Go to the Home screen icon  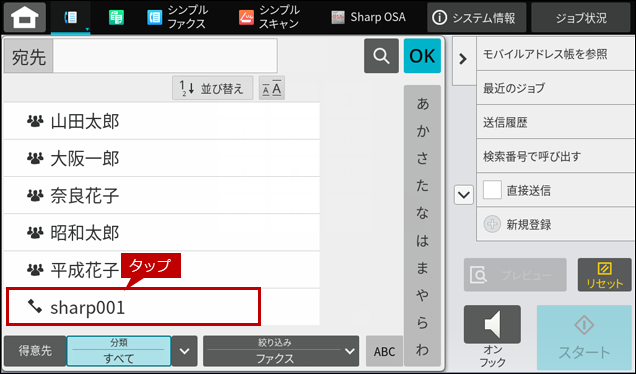click(25, 17)
